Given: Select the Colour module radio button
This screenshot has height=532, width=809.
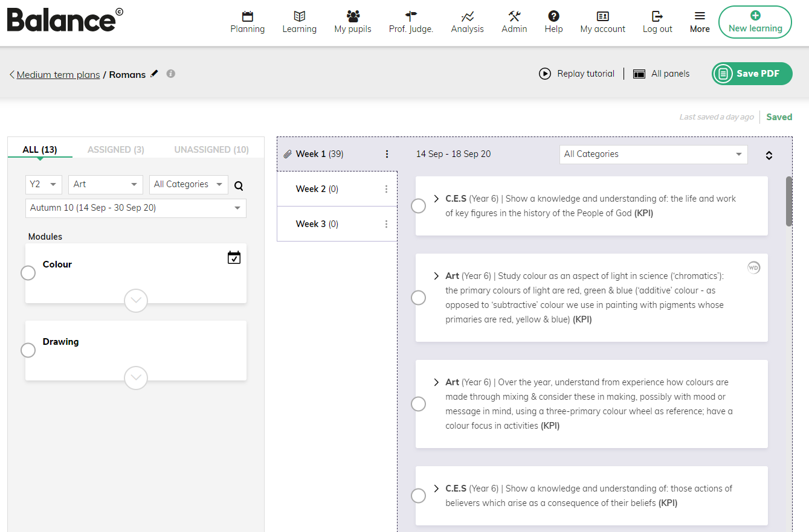Looking at the screenshot, I should point(28,273).
